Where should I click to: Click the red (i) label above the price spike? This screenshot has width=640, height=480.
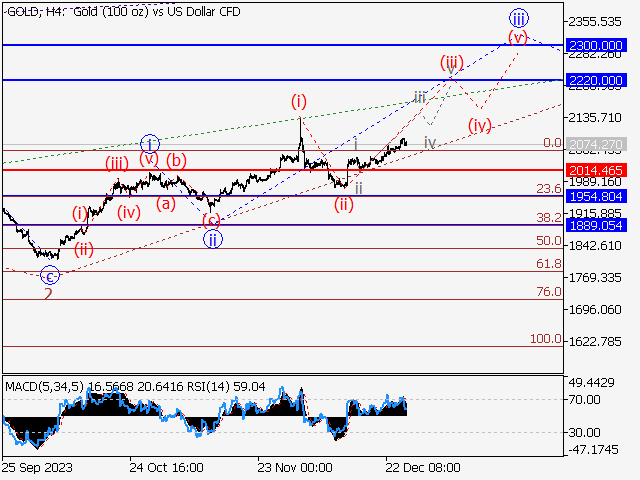coord(299,101)
